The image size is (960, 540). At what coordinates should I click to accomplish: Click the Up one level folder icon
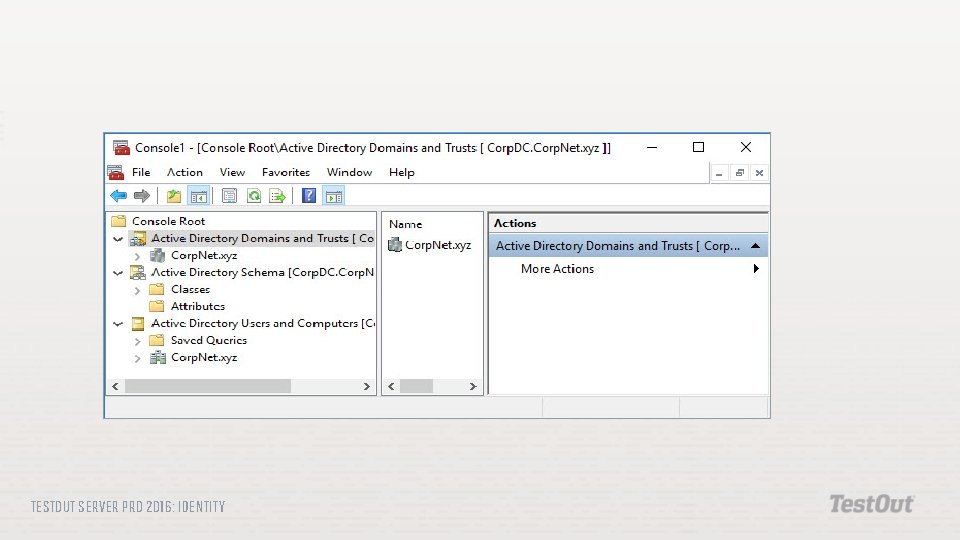(x=174, y=196)
